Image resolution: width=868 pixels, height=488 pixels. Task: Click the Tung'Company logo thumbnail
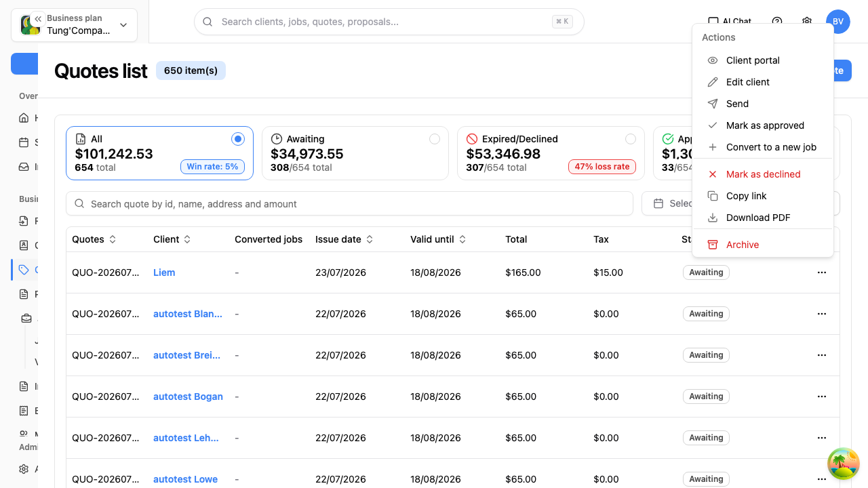pyautogui.click(x=30, y=26)
